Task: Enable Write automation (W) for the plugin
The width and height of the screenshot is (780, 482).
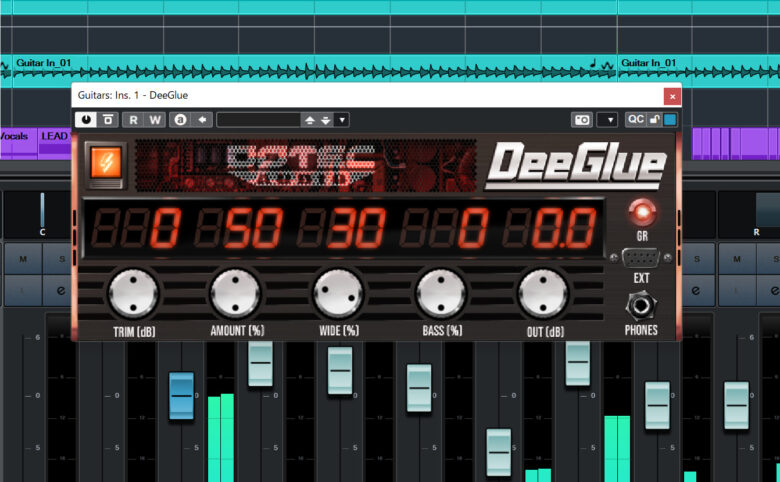Action: 155,119
